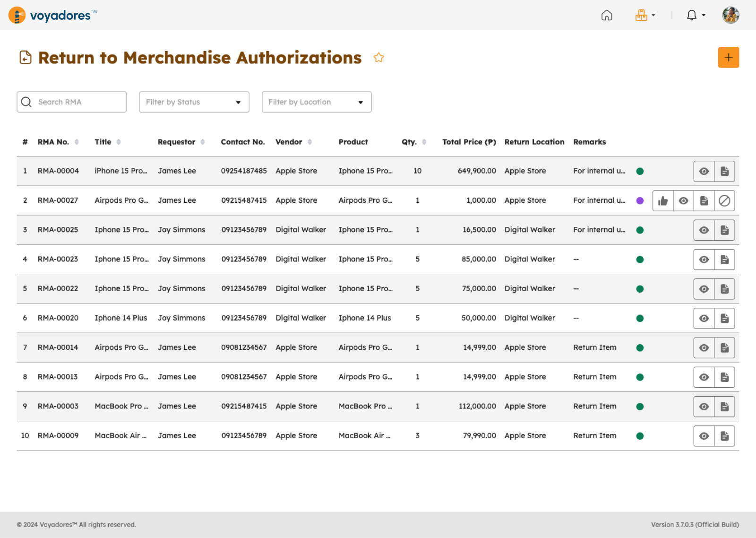View details of RMA-00009
756x538 pixels.
pos(704,436)
